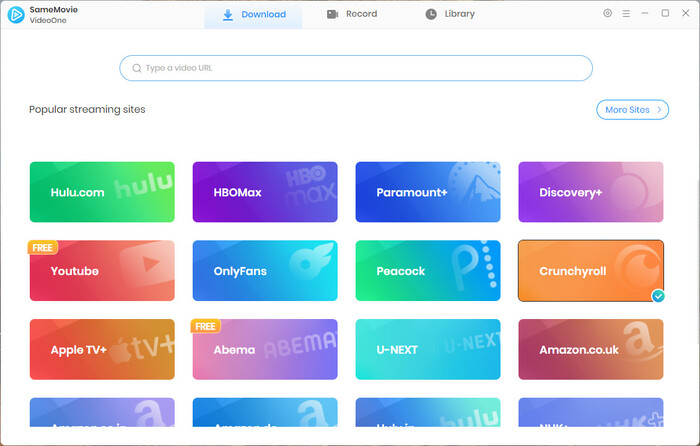Click the search magnifier icon
Viewport: 700px width, 446px height.
pyautogui.click(x=137, y=68)
